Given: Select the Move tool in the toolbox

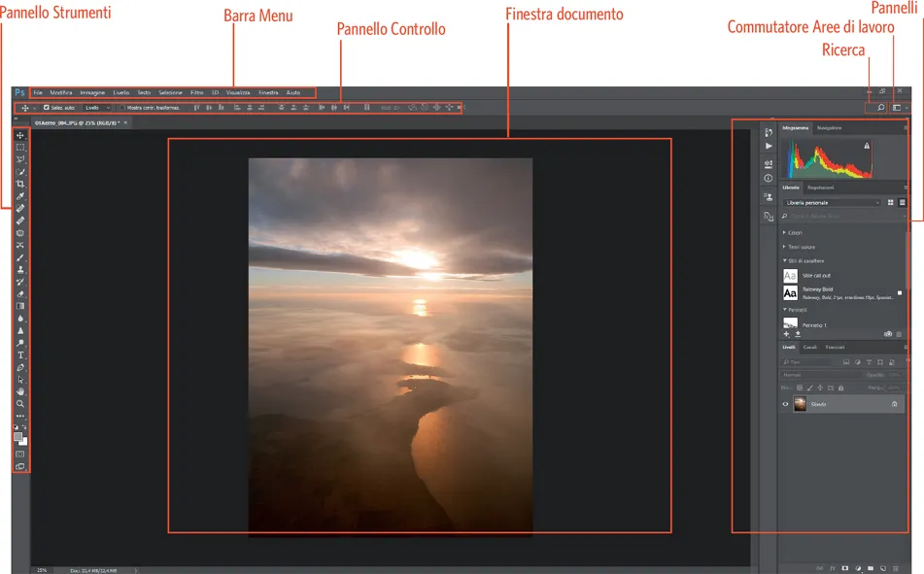Looking at the screenshot, I should click(20, 135).
